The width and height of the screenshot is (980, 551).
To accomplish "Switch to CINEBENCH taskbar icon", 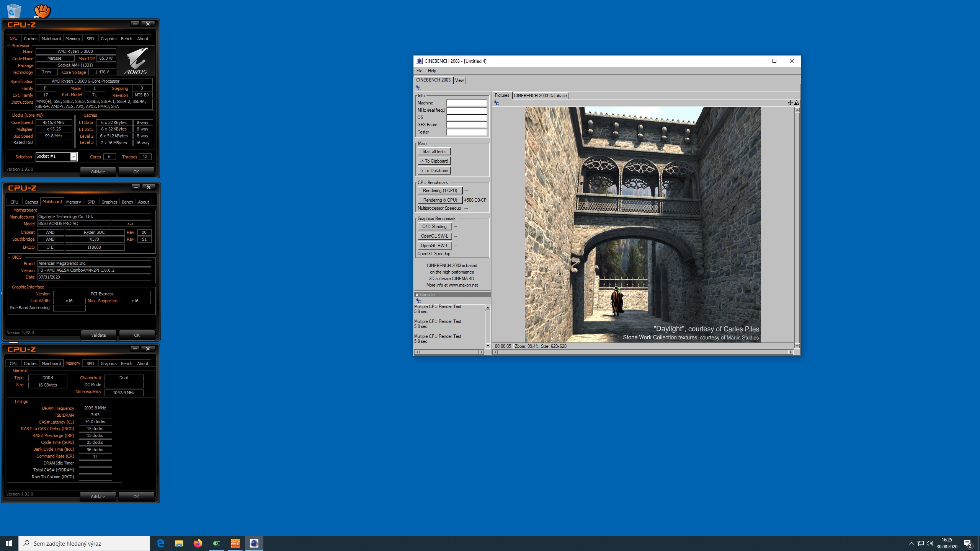I will pyautogui.click(x=254, y=543).
